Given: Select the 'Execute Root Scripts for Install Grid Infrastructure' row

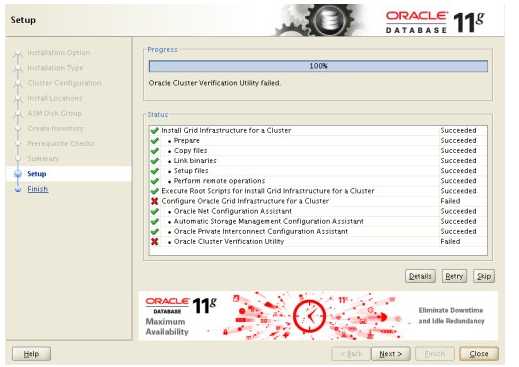Looking at the screenshot, I should point(318,191).
